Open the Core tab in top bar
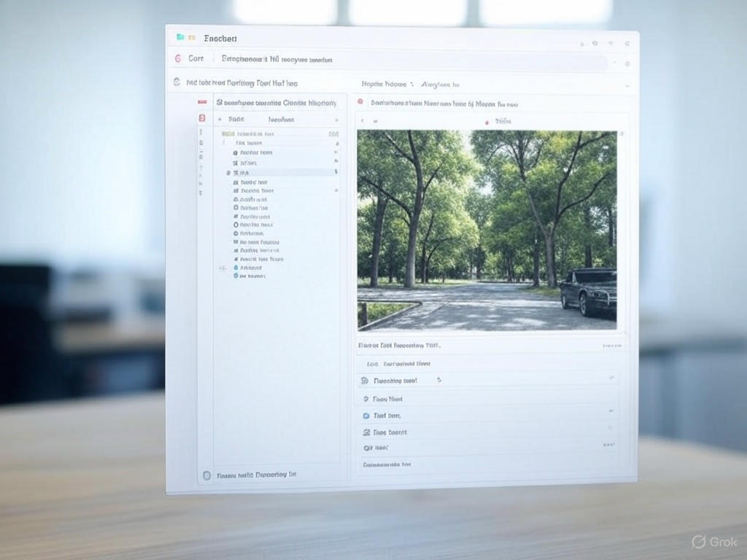 [x=196, y=58]
